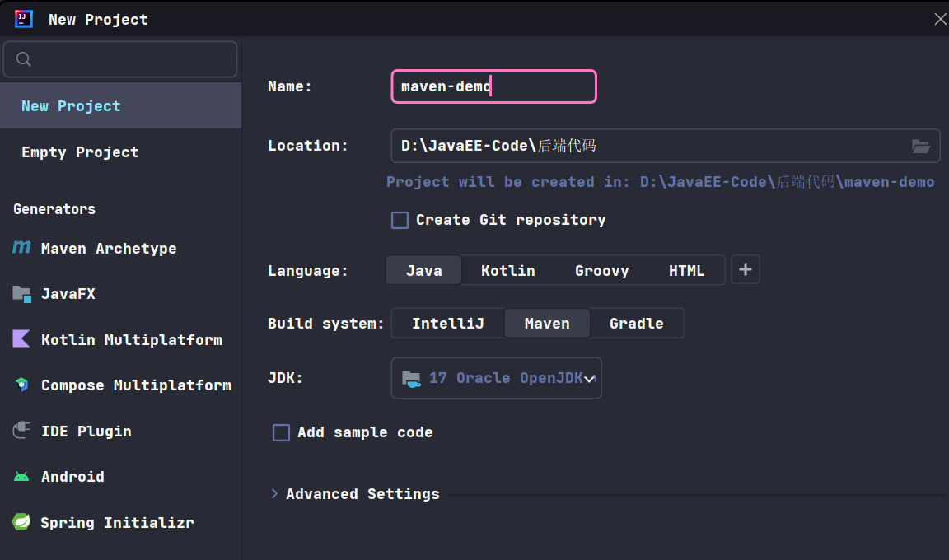Click the Location: label
The width and height of the screenshot is (949, 560).
tap(307, 146)
